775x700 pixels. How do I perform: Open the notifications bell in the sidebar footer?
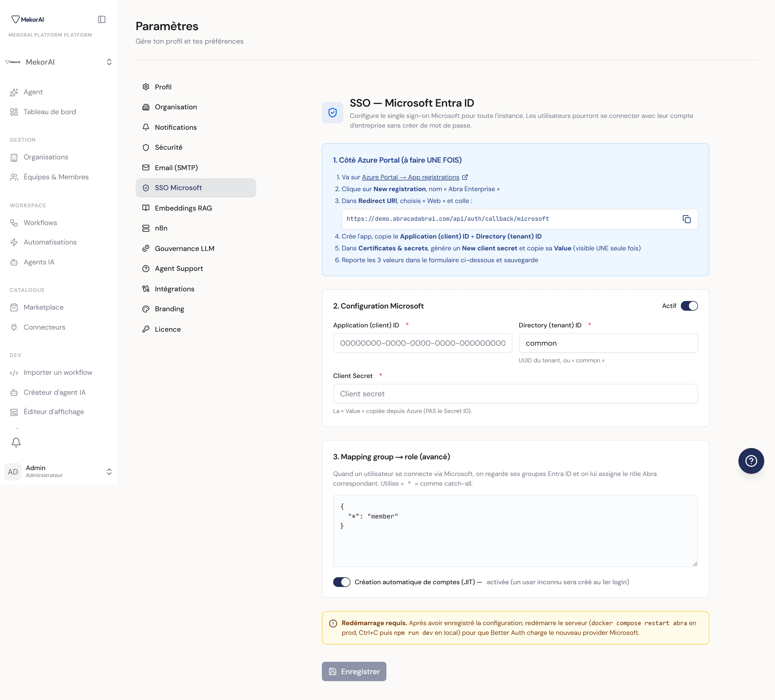16,442
